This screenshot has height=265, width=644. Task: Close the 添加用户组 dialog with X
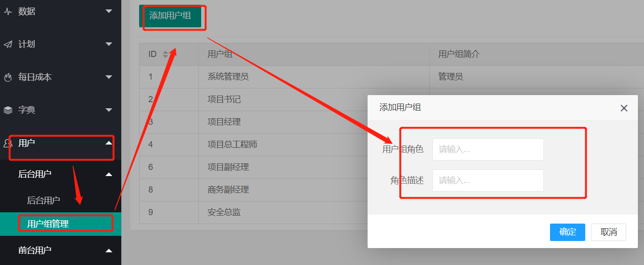tap(624, 108)
